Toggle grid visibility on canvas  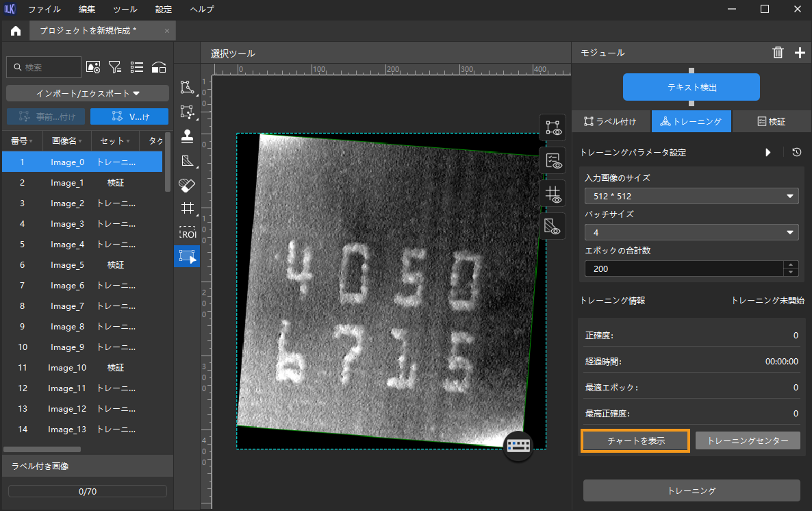pyautogui.click(x=553, y=194)
